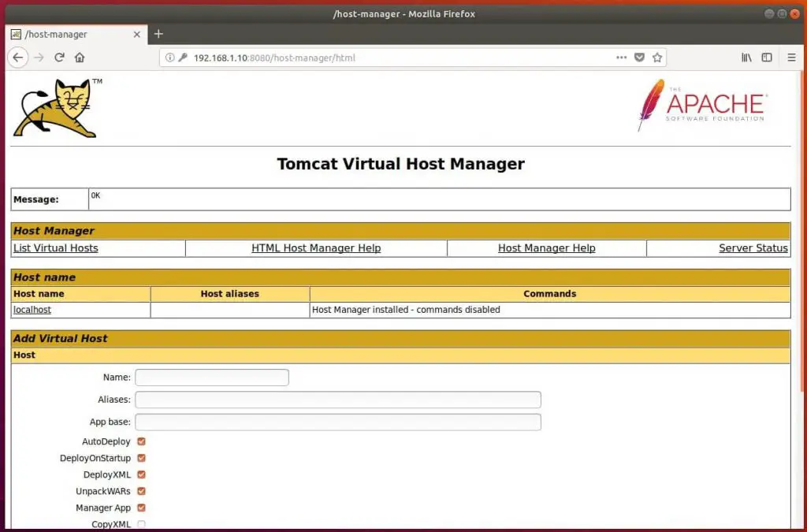This screenshot has width=807, height=532.
Task: Open Server Status link
Action: [753, 248]
